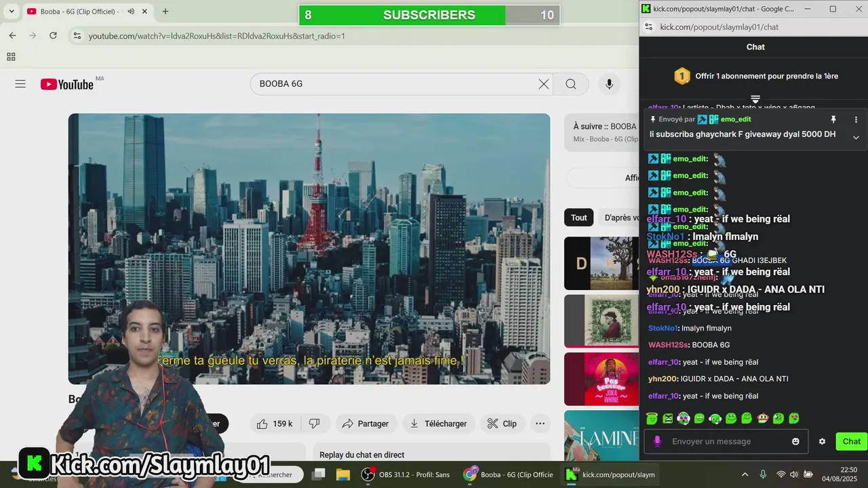View site information icon beside youtube.com URL

pos(77,36)
